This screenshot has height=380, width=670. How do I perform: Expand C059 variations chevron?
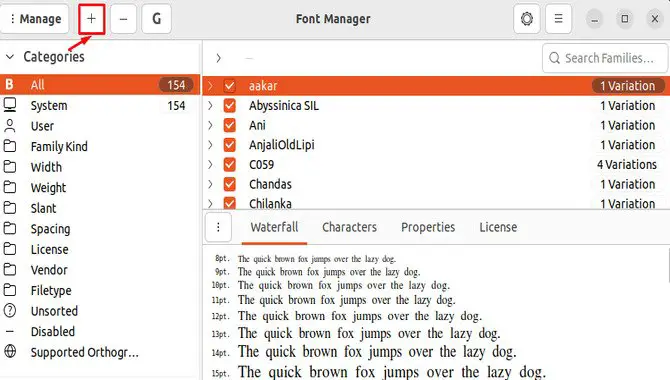point(210,164)
